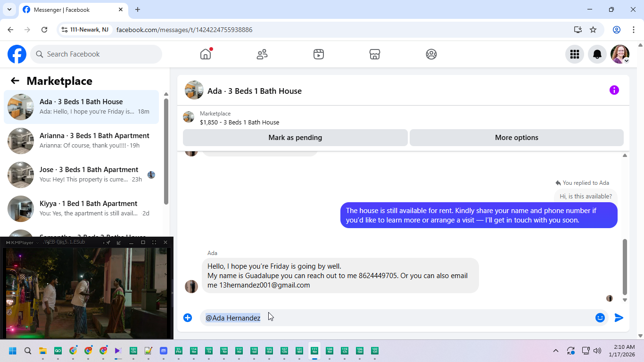This screenshot has height=362, width=644.
Task: Open Ada 3 Beds 1 Bath House conversation
Action: pyautogui.click(x=81, y=107)
